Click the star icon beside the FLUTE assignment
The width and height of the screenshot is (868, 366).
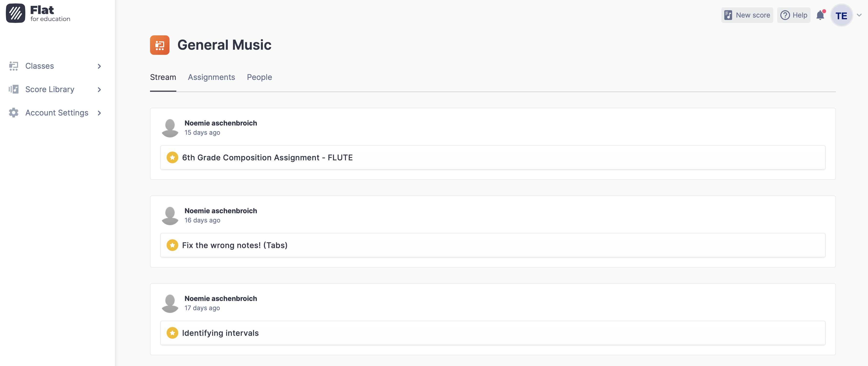pos(172,157)
